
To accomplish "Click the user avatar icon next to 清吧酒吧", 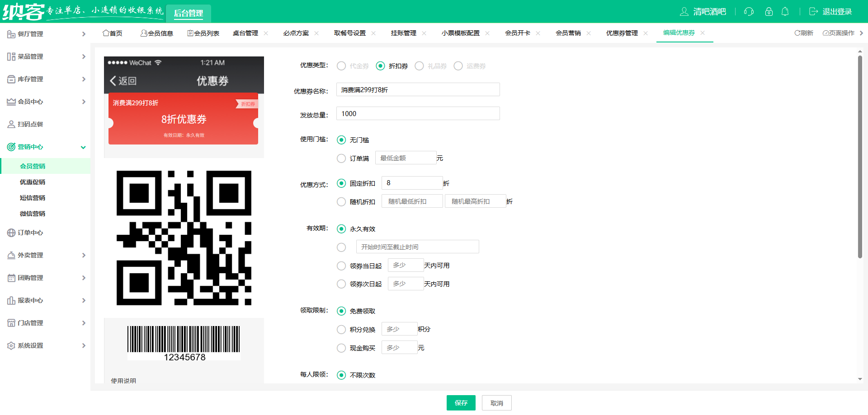I will tap(684, 11).
